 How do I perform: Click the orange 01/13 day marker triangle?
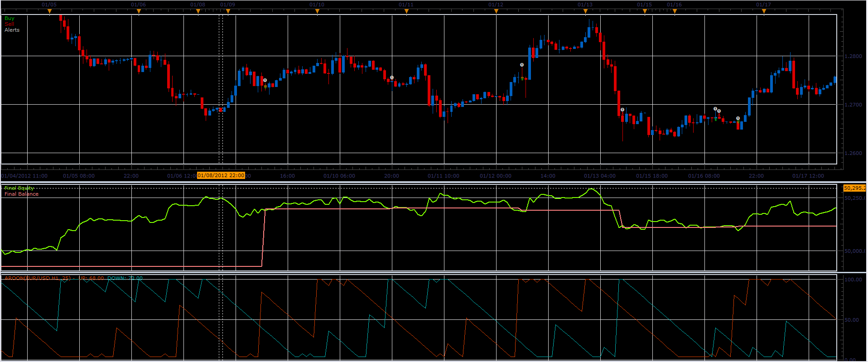click(585, 12)
